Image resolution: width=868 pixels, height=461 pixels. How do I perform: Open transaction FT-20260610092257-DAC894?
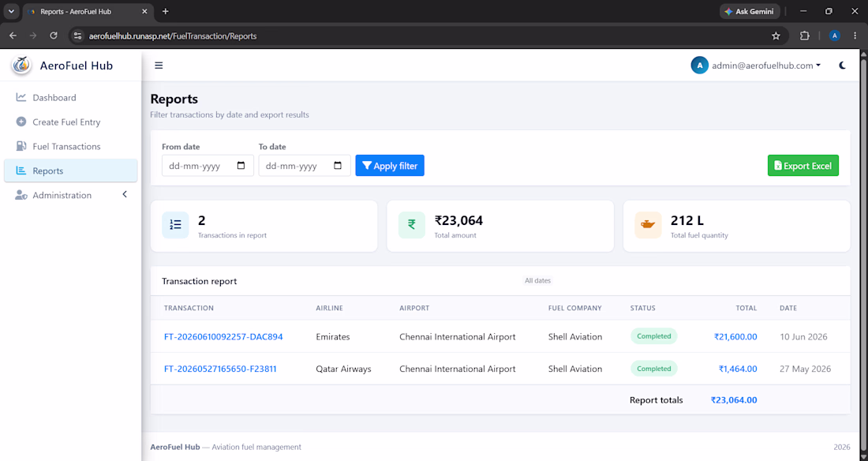tap(223, 337)
